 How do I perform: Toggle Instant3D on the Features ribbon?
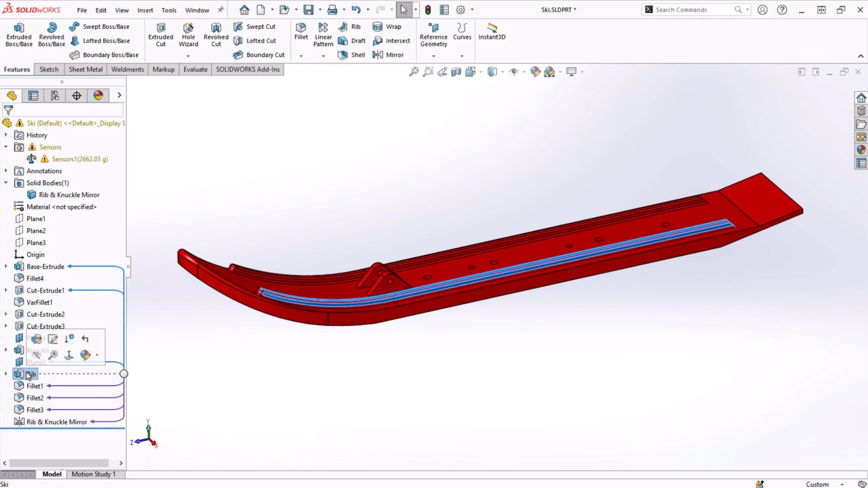[x=491, y=32]
